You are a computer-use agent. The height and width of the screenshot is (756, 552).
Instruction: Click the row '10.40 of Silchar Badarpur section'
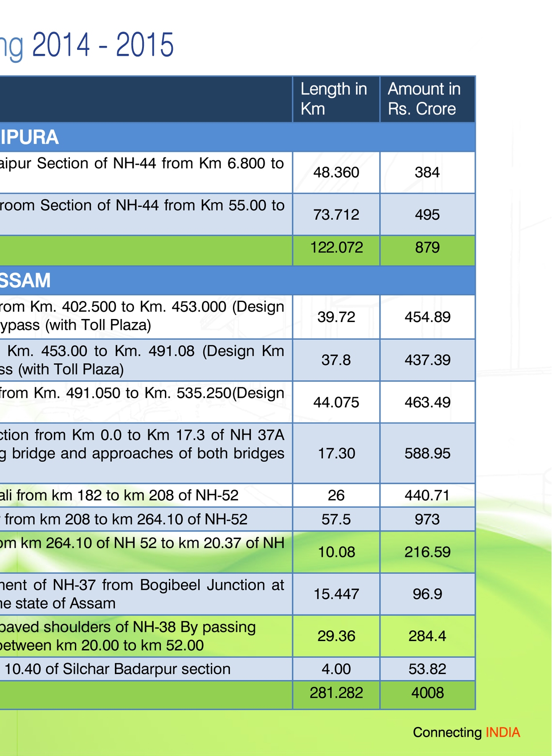pyautogui.click(x=118, y=669)
